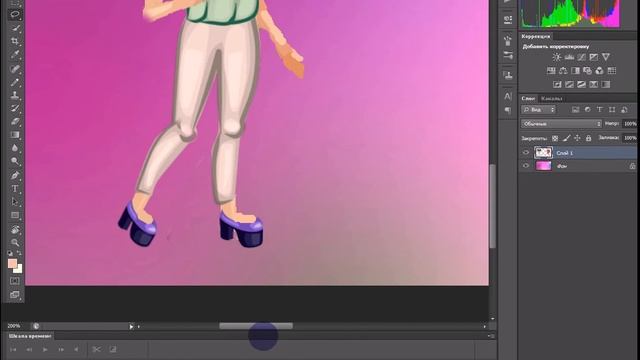Screen dimensions: 640x360
Task: Select the Blur tool
Action: tap(15, 148)
